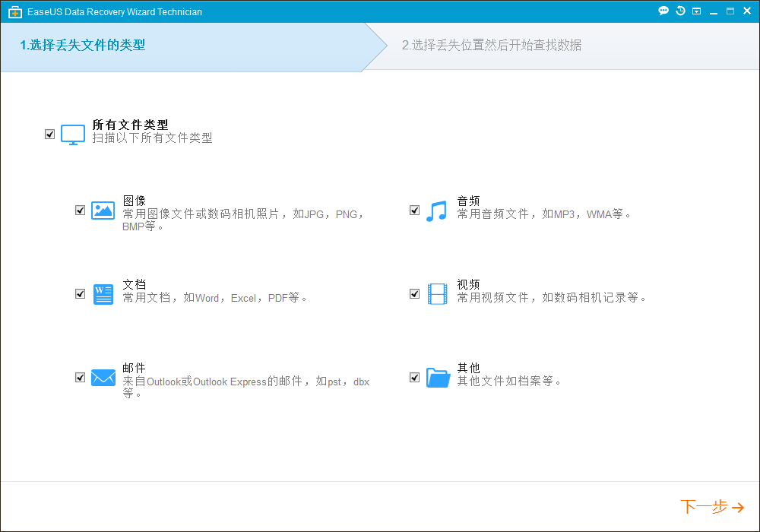Uncheck the 所有文件类型 checkbox
Screen dimensions: 760x532
[x=50, y=135]
